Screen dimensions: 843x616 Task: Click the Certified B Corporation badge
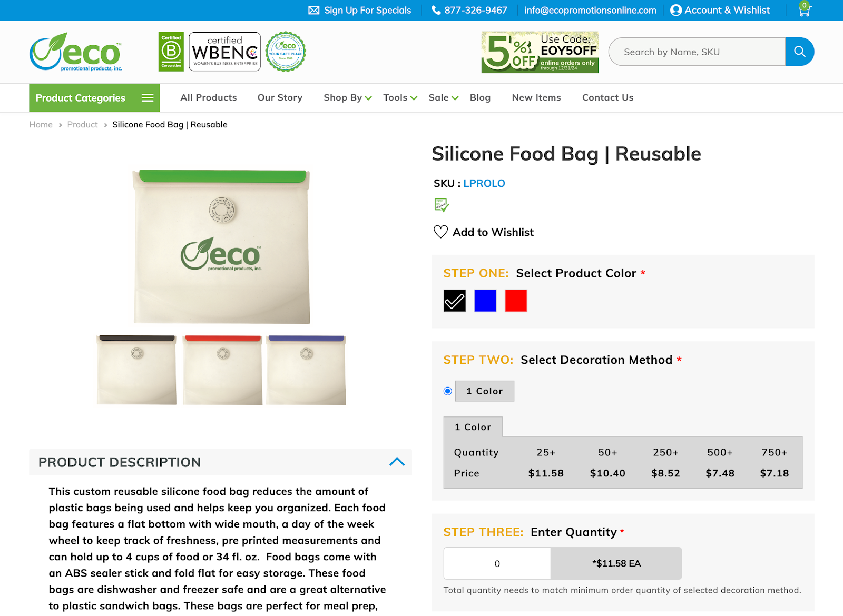[x=171, y=51]
